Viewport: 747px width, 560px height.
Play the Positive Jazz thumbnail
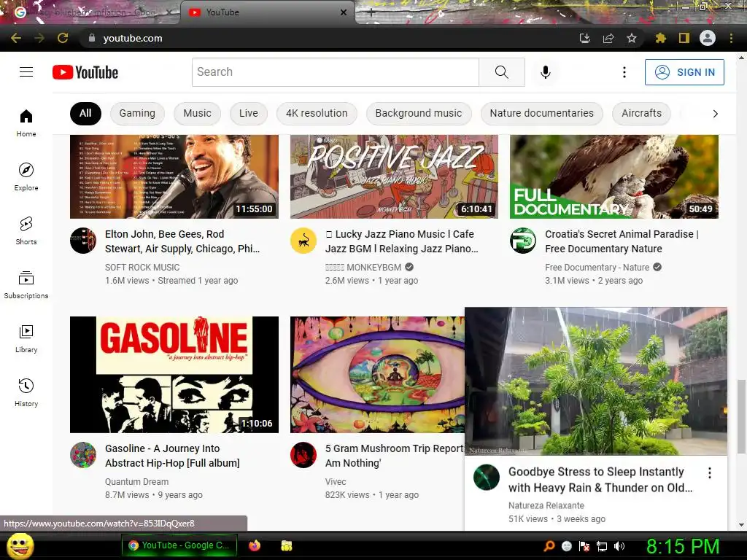[394, 176]
